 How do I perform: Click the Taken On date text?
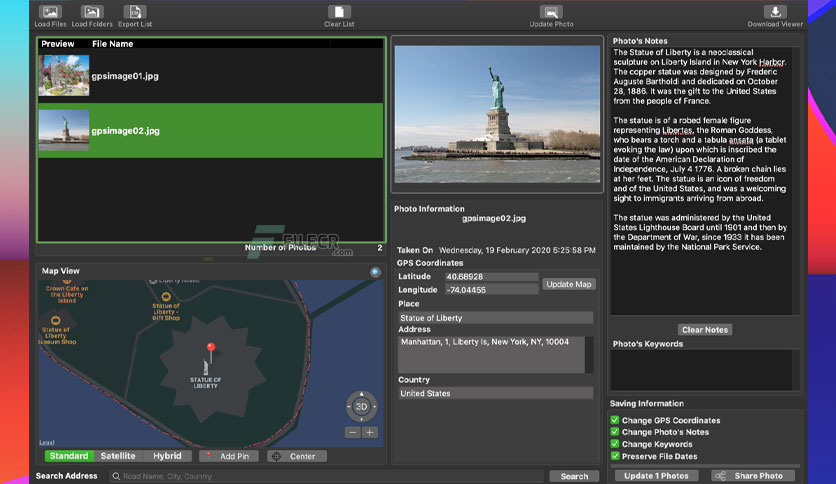517,250
